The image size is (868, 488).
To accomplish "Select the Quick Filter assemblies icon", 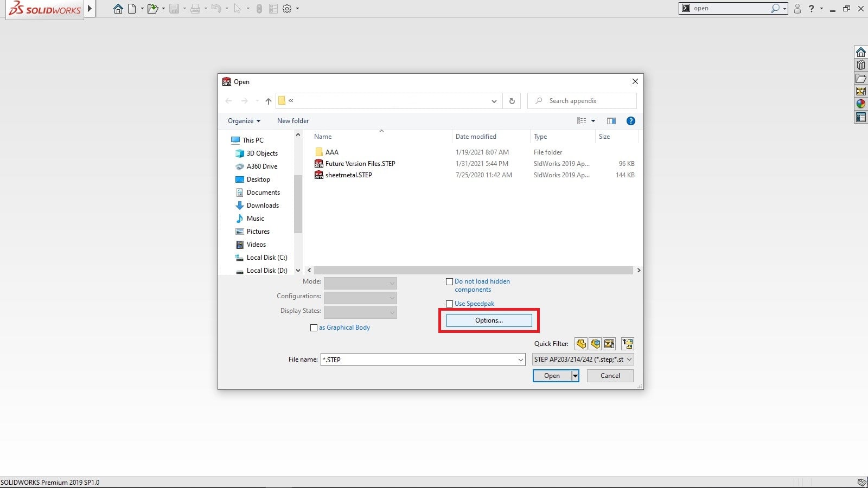I will (x=595, y=344).
